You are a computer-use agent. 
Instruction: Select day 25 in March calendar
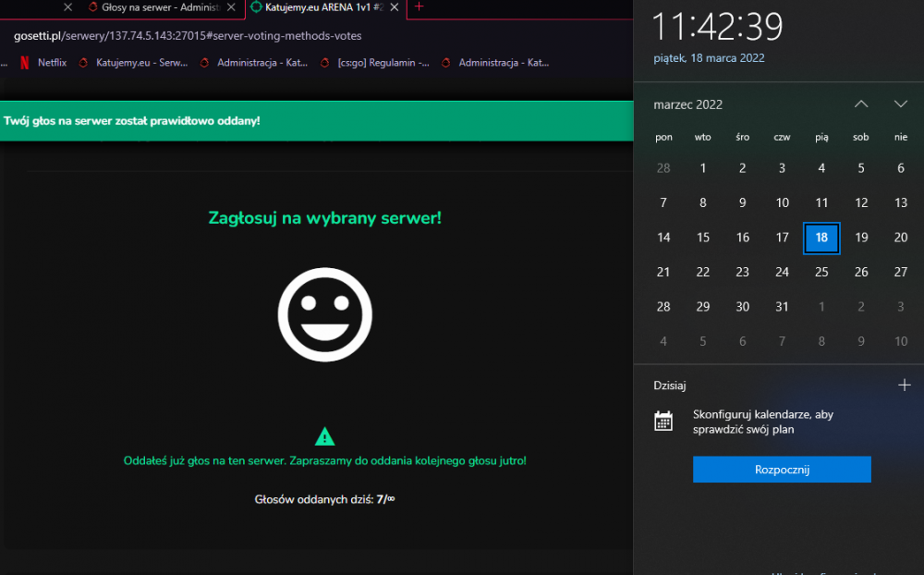(x=821, y=273)
